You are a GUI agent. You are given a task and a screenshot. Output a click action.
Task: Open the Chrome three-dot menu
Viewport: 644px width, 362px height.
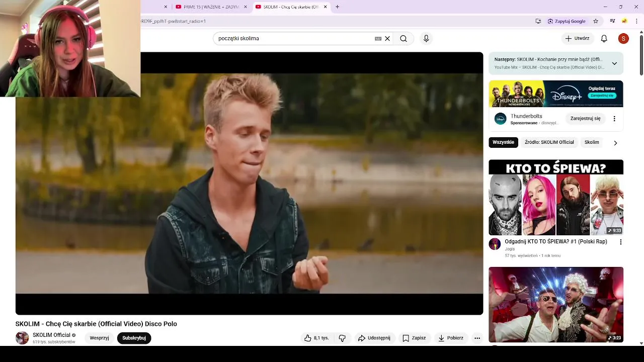tap(637, 21)
